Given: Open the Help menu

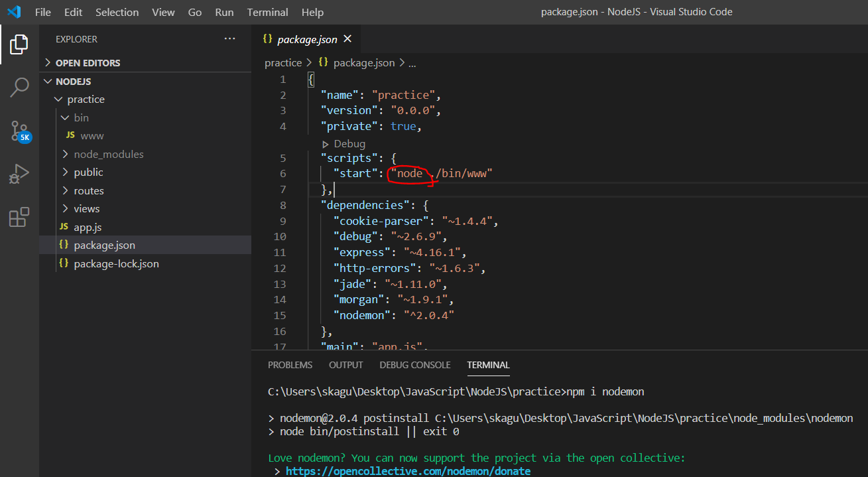Looking at the screenshot, I should click(x=312, y=12).
